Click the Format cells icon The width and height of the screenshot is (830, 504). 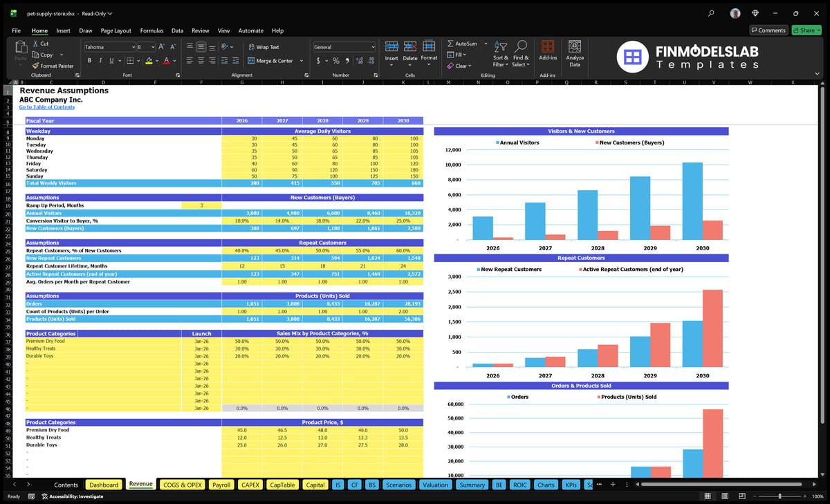click(x=429, y=46)
